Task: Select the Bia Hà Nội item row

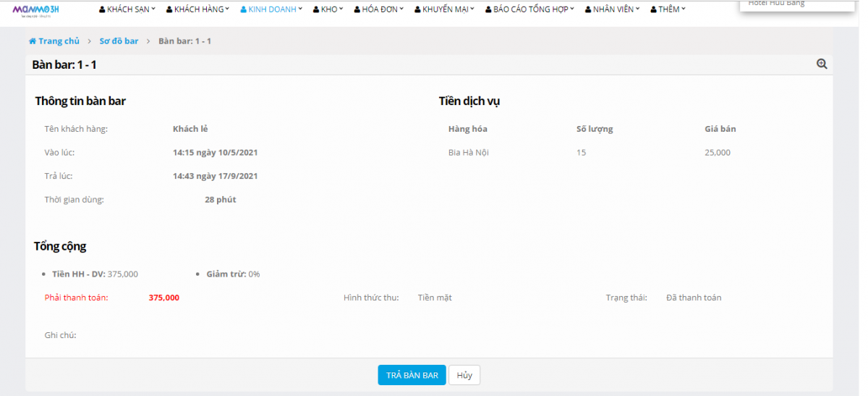Action: (469, 153)
